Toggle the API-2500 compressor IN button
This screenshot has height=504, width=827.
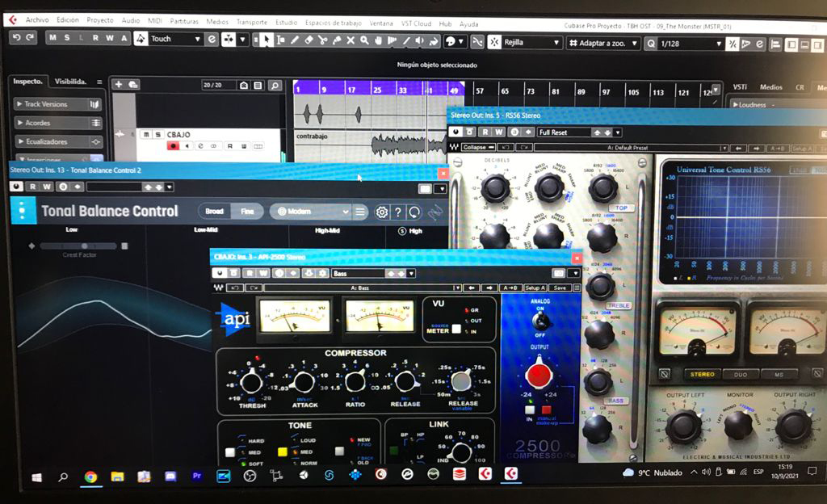click(530, 410)
